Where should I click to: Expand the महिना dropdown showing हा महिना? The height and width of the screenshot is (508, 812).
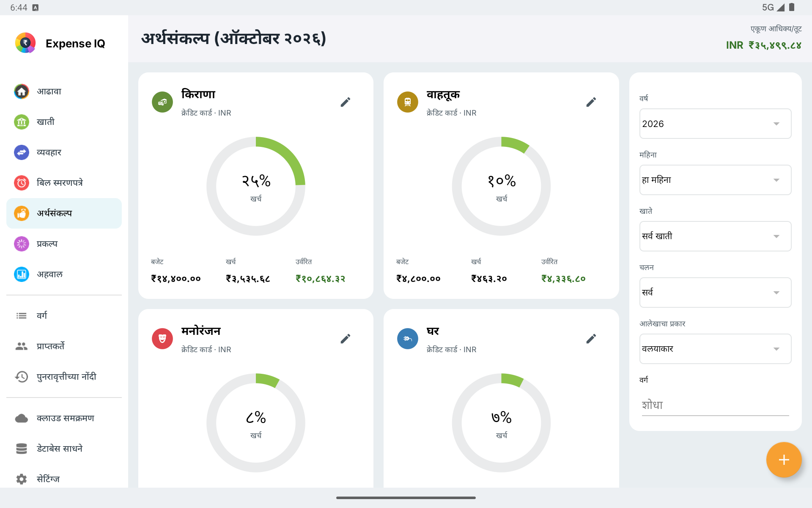click(x=715, y=180)
